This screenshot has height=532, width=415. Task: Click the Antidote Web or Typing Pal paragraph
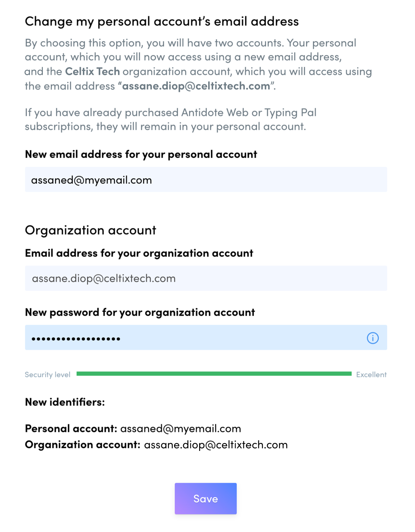click(170, 119)
